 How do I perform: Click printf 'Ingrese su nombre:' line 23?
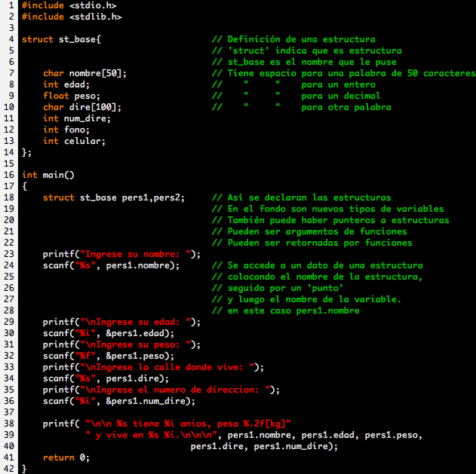click(121, 254)
